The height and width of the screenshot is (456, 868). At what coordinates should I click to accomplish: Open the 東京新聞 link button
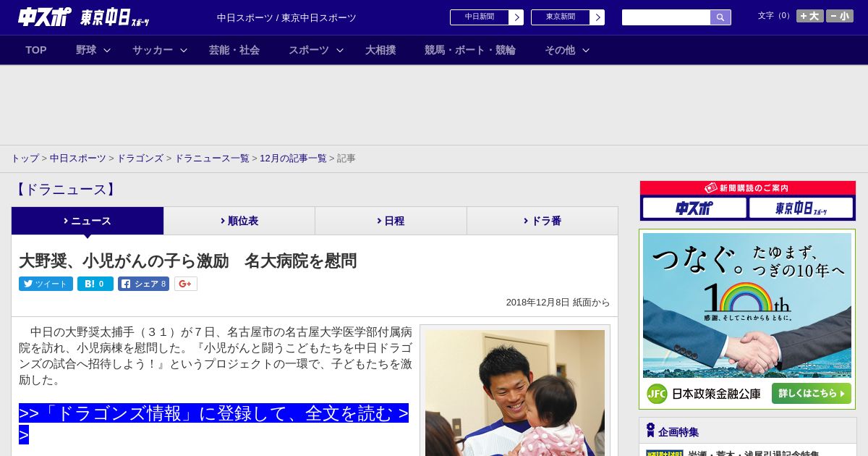tap(561, 17)
